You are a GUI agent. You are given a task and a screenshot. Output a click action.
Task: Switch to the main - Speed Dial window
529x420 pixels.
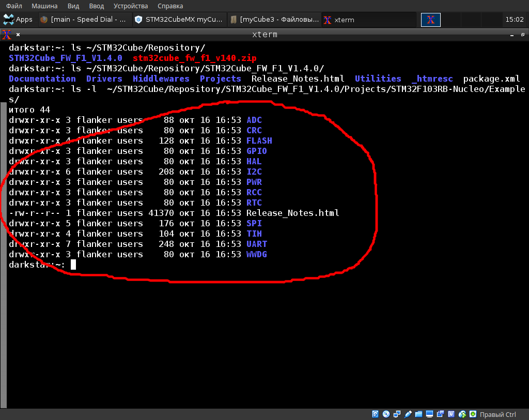pos(85,20)
